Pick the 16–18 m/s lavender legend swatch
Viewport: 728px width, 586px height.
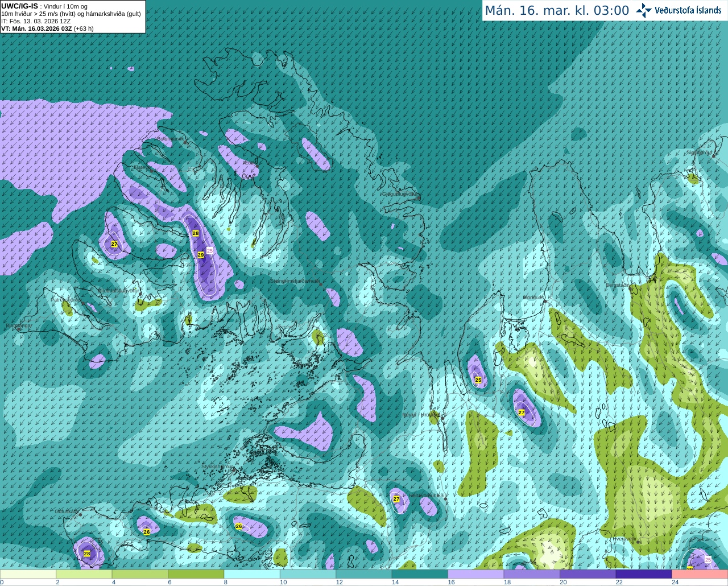click(x=476, y=574)
